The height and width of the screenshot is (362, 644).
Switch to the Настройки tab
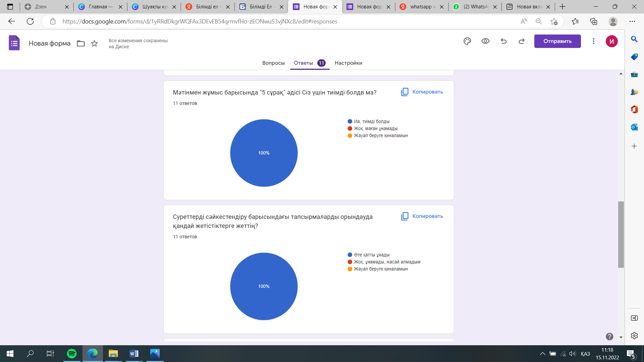tap(348, 63)
